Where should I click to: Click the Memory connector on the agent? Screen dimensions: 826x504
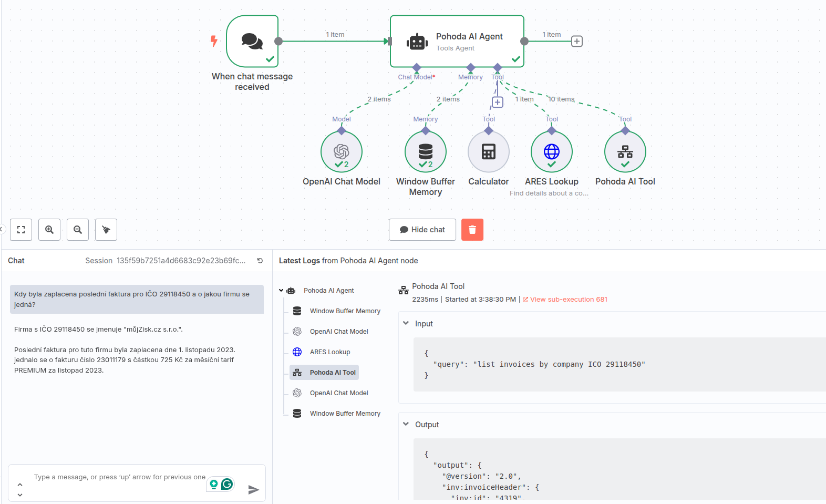coord(471,67)
